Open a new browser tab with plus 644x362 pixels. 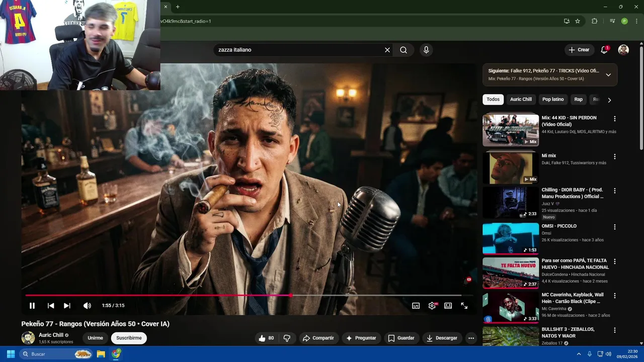[x=178, y=7]
